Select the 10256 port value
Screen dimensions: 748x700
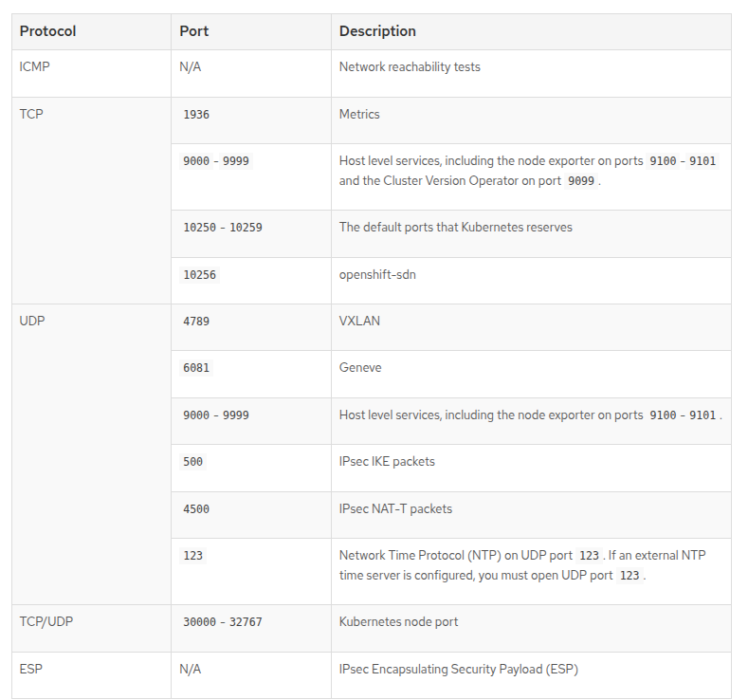[199, 275]
